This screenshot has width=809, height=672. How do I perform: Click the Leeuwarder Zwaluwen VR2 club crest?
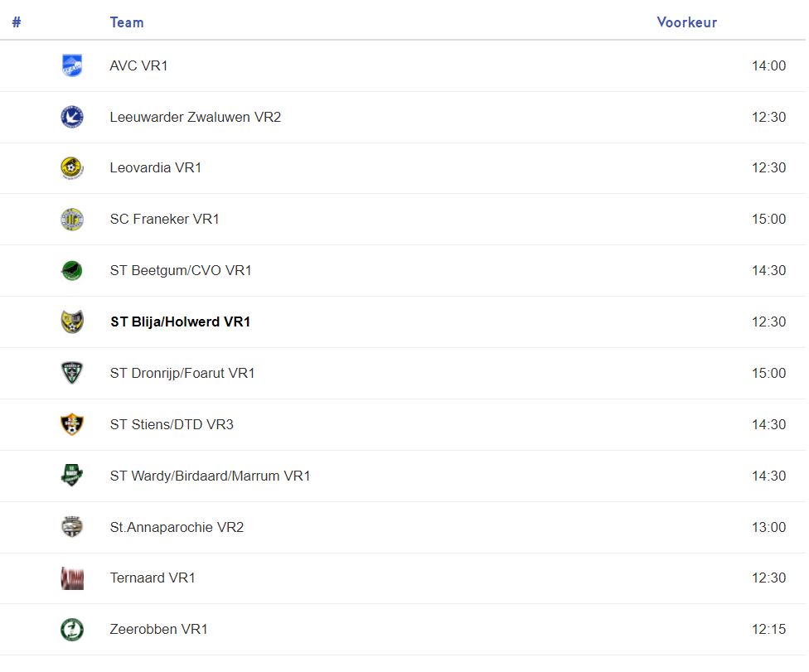(x=72, y=117)
